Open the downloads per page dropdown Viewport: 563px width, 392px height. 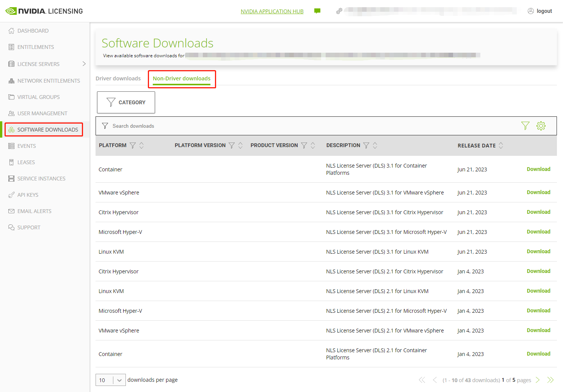(110, 380)
